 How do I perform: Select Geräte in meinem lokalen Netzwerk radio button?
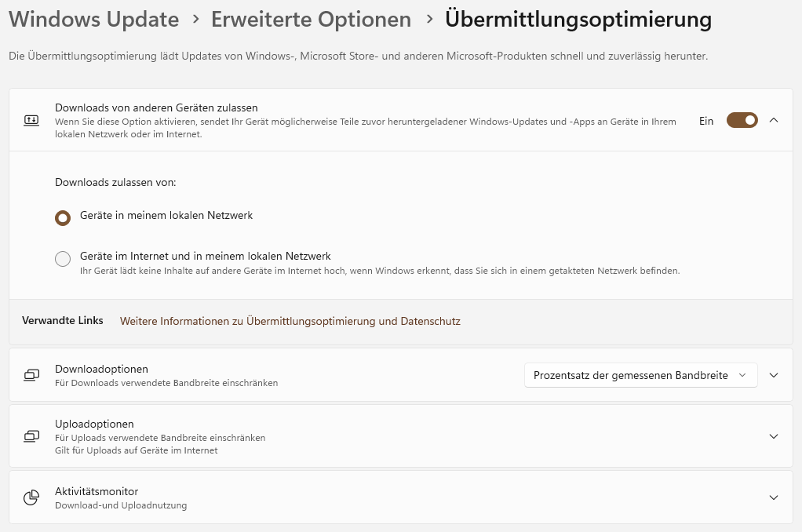tap(63, 217)
